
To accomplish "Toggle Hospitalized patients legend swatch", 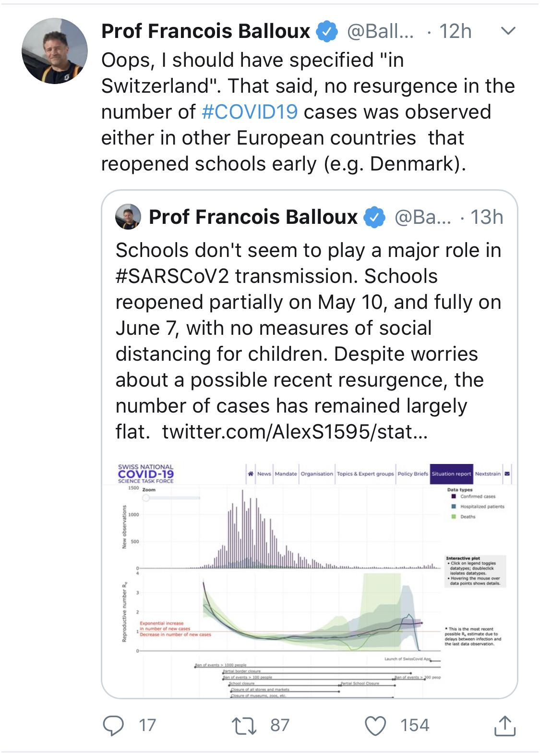I will [x=454, y=507].
